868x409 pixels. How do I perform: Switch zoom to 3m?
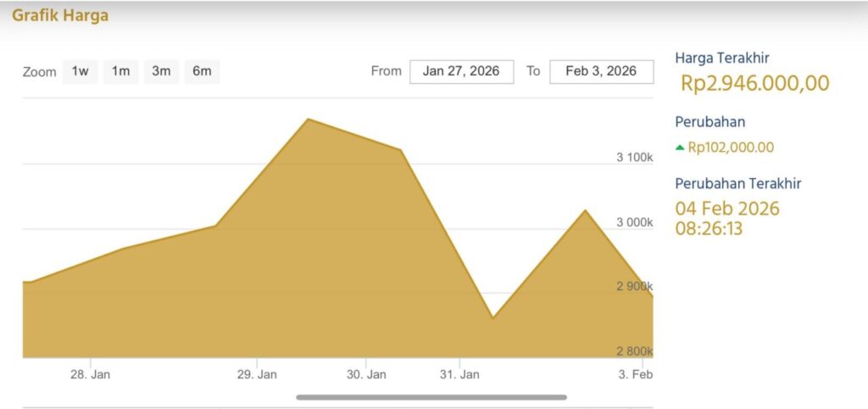(161, 71)
